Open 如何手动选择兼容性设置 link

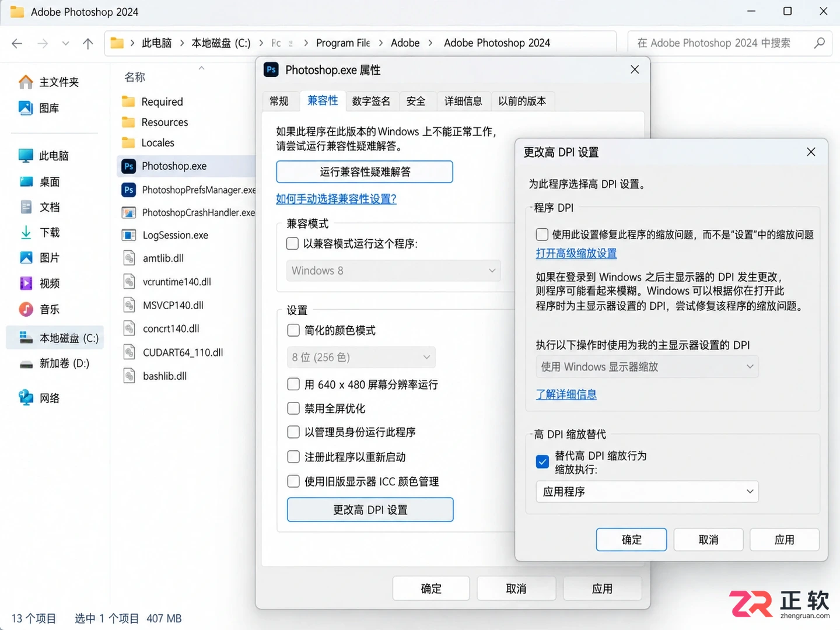[x=337, y=199]
